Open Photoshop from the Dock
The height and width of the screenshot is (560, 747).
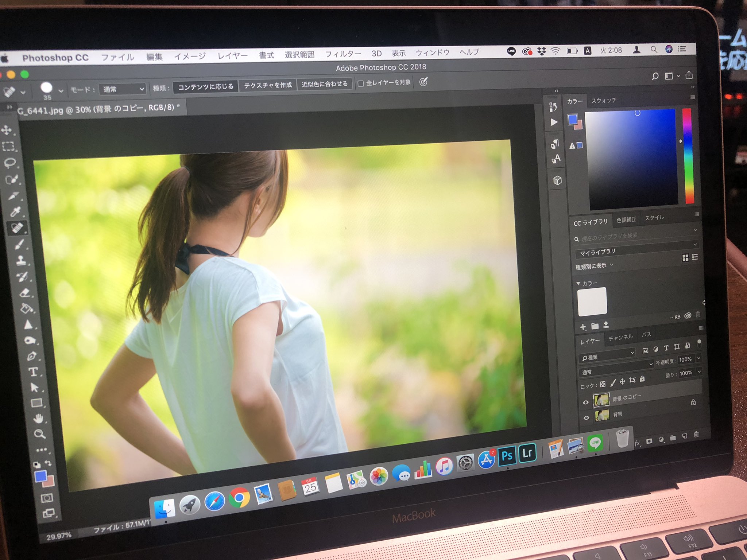click(x=507, y=455)
